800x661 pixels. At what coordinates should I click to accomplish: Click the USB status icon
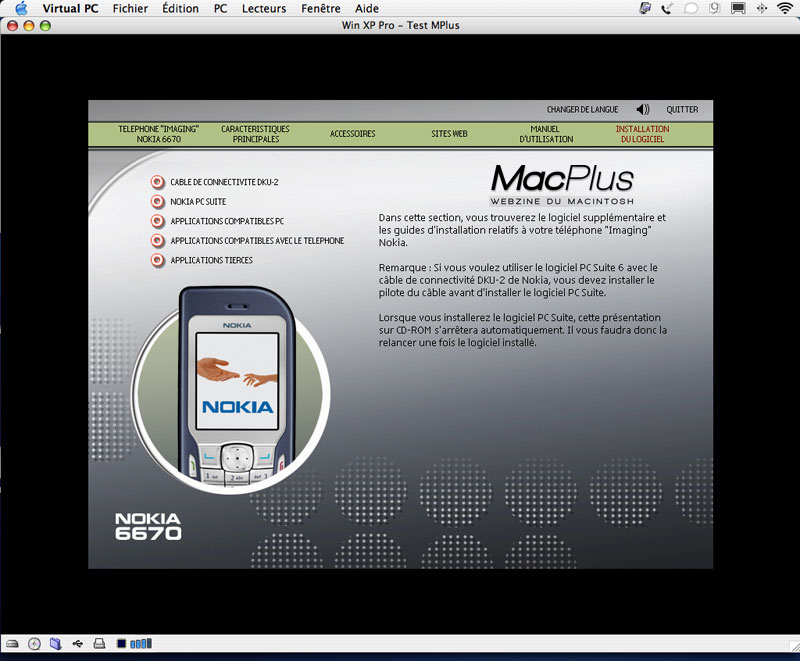pos(78,644)
